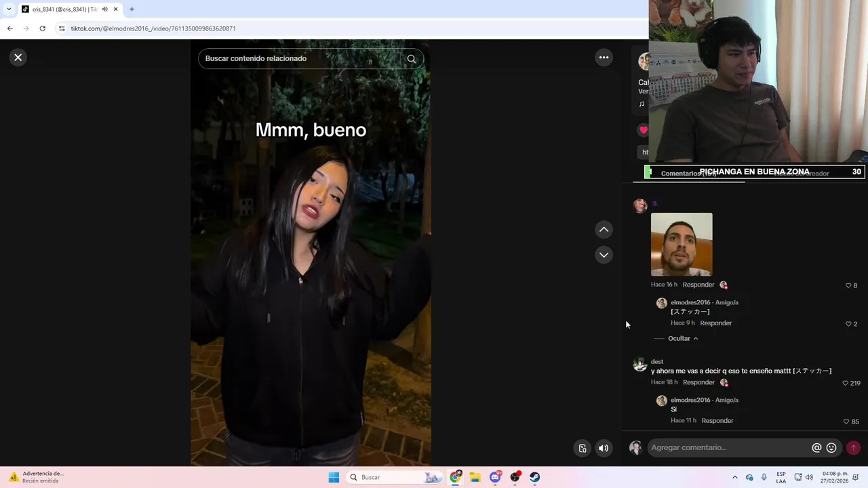
Task: Click the creator avatar on 'Si' reply
Action: [x=662, y=401]
